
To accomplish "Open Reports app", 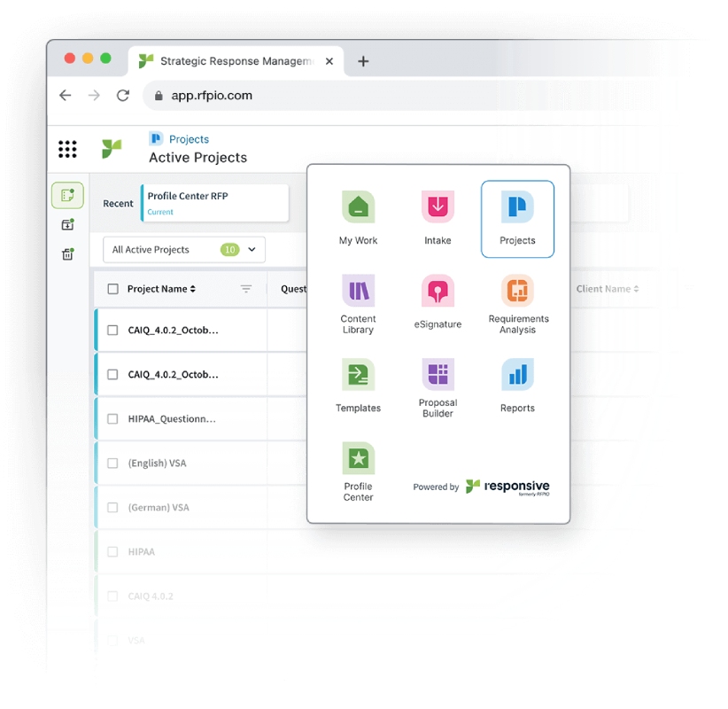I will (517, 386).
